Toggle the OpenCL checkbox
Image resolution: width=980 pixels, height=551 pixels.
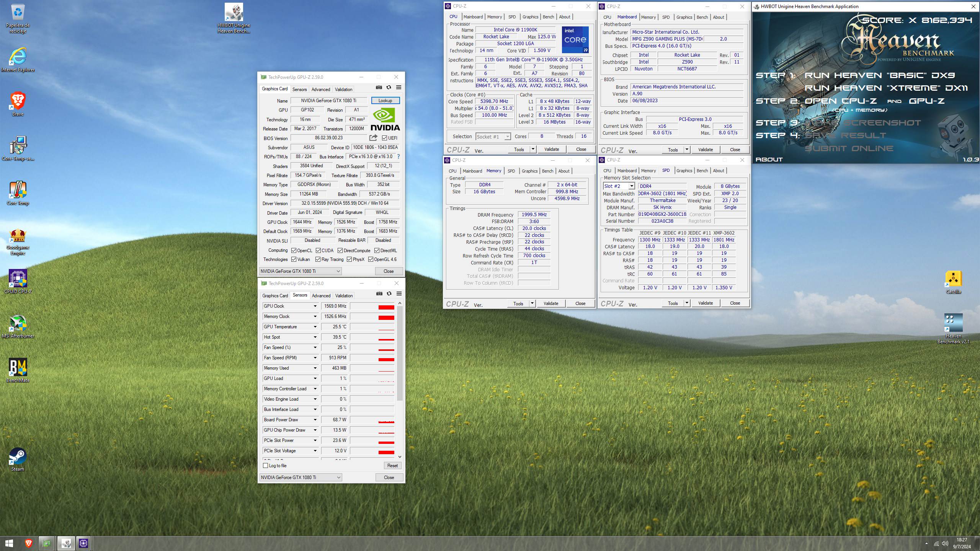tap(294, 251)
